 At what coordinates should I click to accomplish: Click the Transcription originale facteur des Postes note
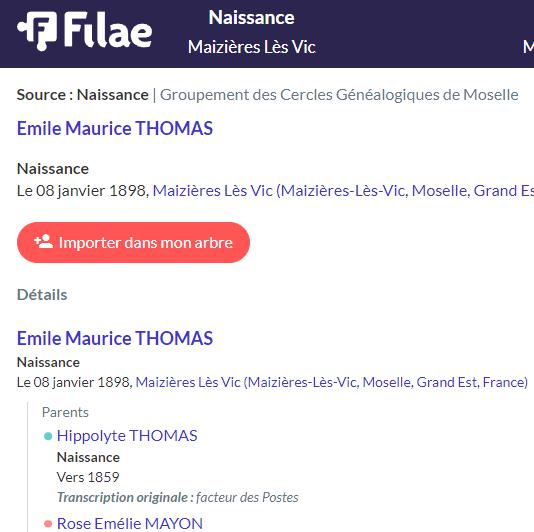[x=177, y=498]
